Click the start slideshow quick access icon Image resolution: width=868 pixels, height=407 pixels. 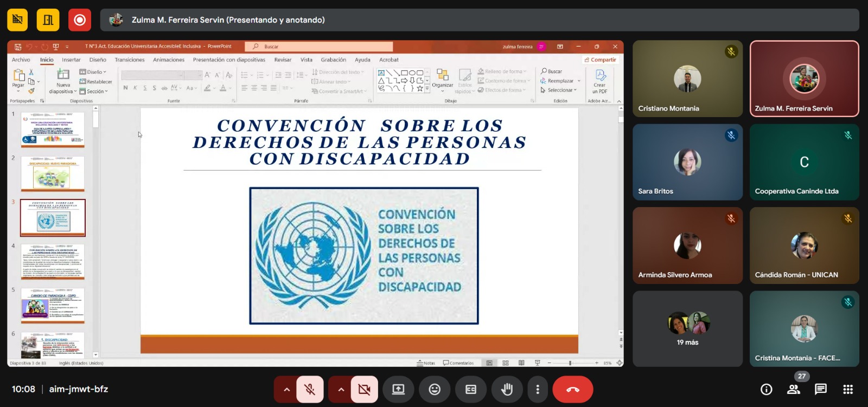pos(55,47)
